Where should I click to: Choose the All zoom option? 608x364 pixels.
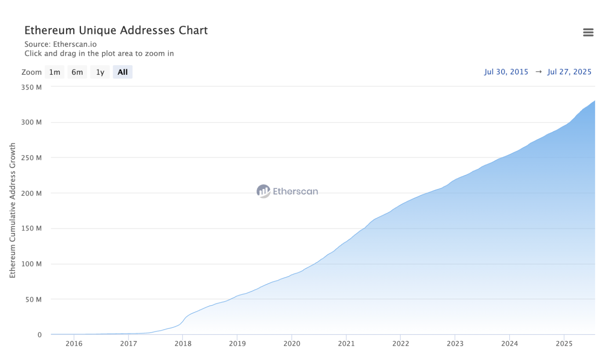tap(122, 72)
